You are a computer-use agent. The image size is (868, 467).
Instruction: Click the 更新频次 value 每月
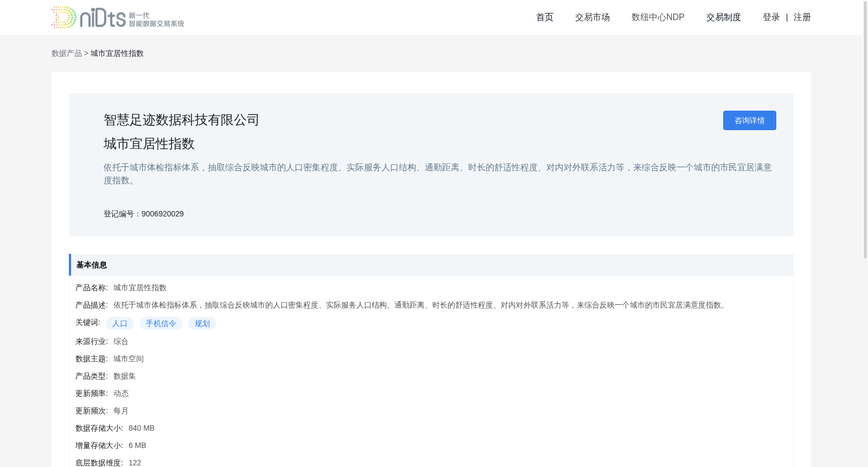click(121, 411)
